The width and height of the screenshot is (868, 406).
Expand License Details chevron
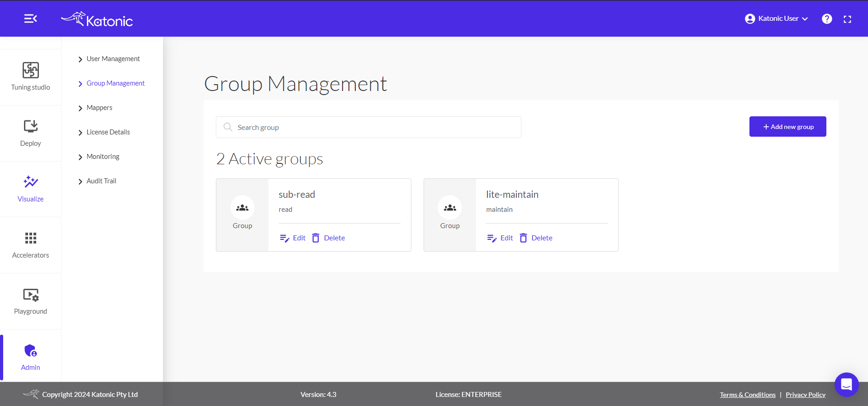pyautogui.click(x=80, y=133)
